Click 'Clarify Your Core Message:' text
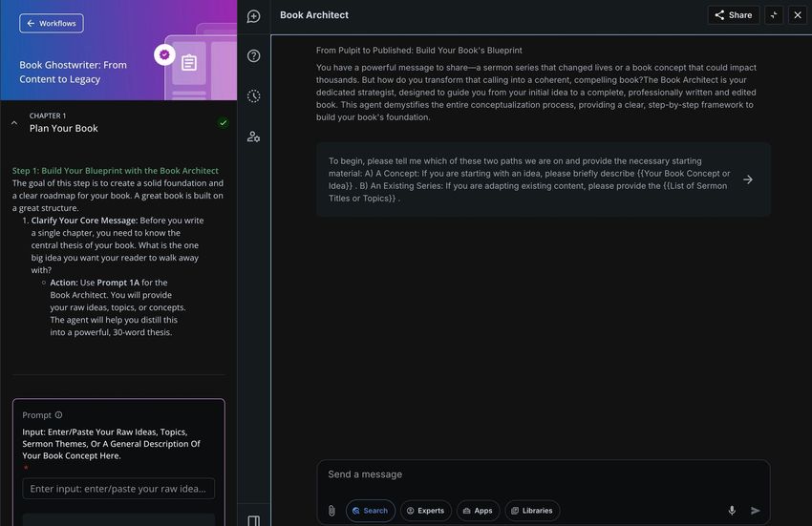The height and width of the screenshot is (526, 812). click(84, 221)
